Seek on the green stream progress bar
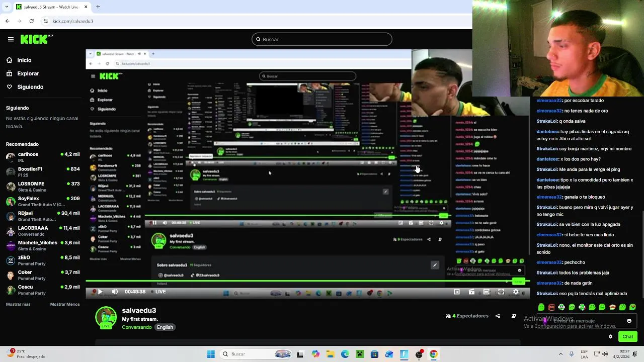This screenshot has height=362, width=644. click(307, 282)
